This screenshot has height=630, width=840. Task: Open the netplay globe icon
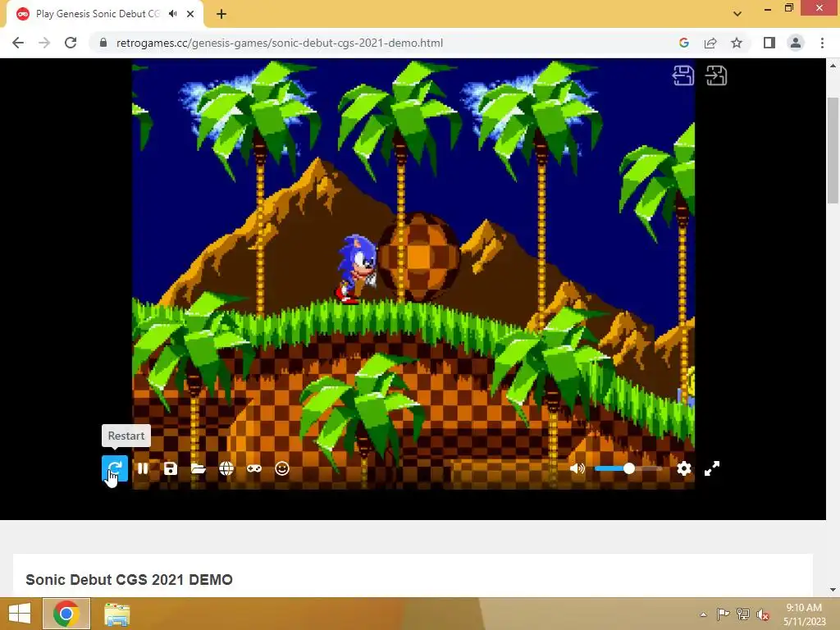[226, 468]
